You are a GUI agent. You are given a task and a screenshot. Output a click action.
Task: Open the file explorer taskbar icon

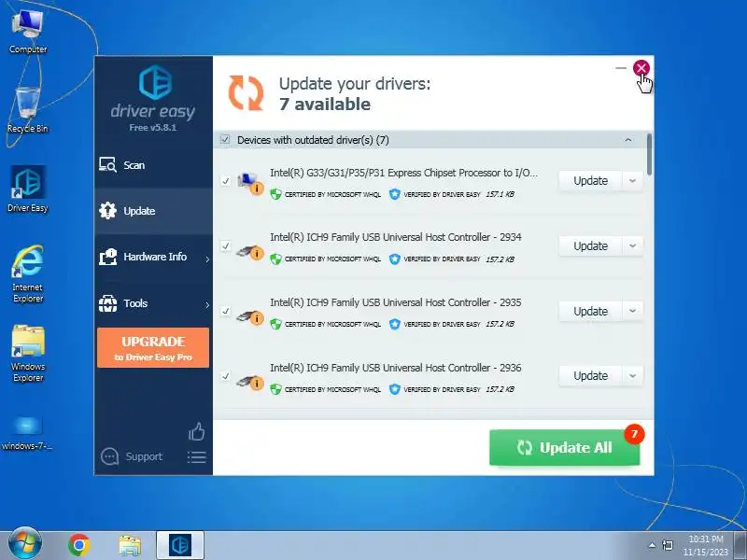[130, 546]
